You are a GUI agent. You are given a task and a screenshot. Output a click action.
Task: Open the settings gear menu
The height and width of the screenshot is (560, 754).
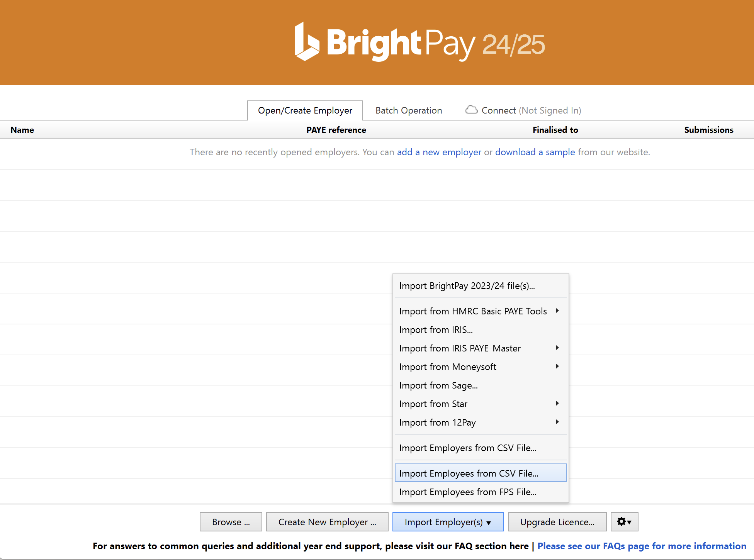pyautogui.click(x=624, y=522)
